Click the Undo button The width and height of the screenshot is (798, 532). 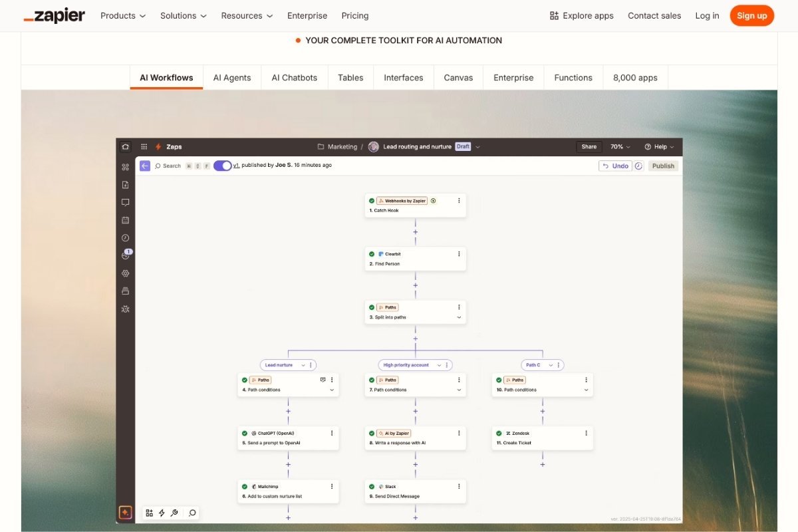pyautogui.click(x=615, y=166)
